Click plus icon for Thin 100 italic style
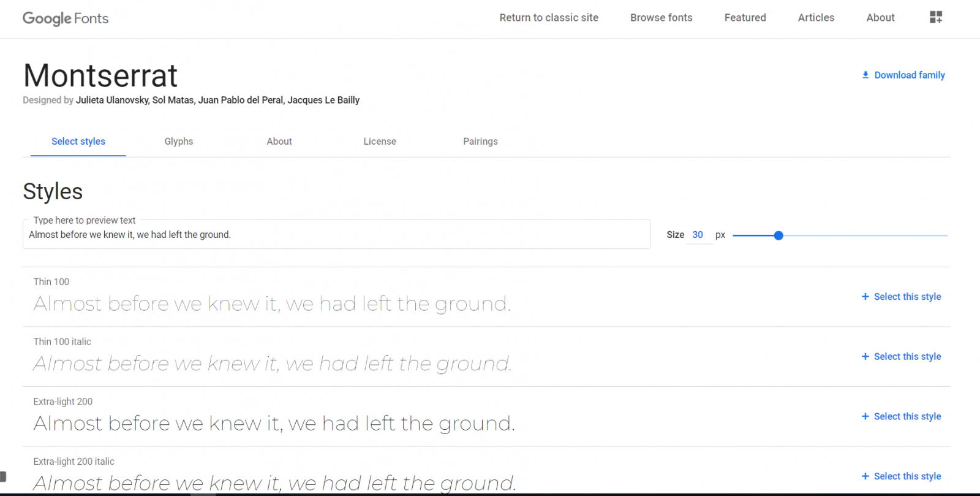 865,357
